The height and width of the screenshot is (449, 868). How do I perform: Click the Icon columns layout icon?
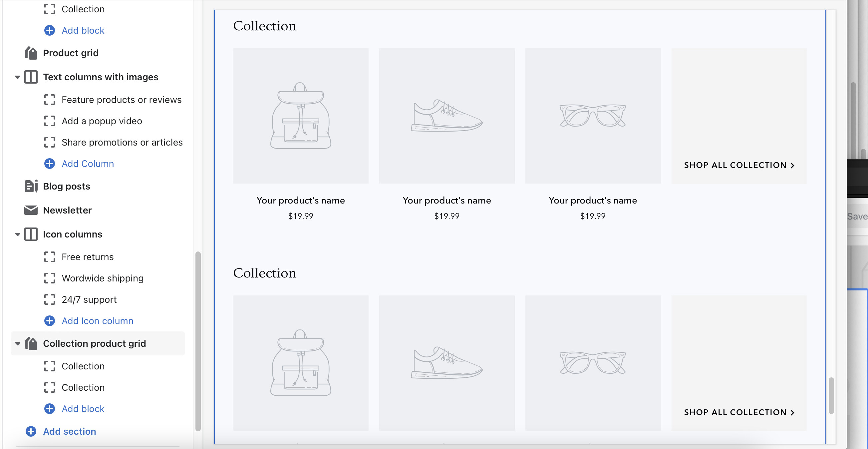tap(31, 234)
